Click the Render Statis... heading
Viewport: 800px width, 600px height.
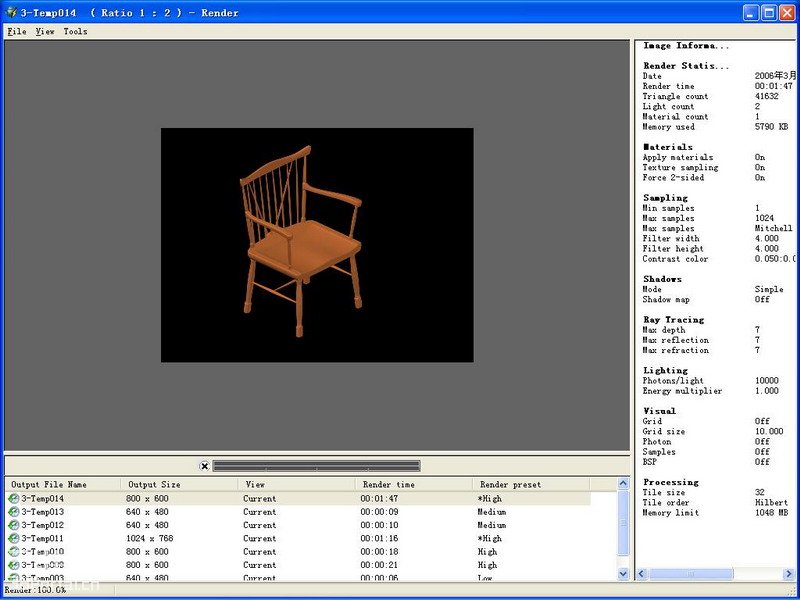(x=686, y=66)
